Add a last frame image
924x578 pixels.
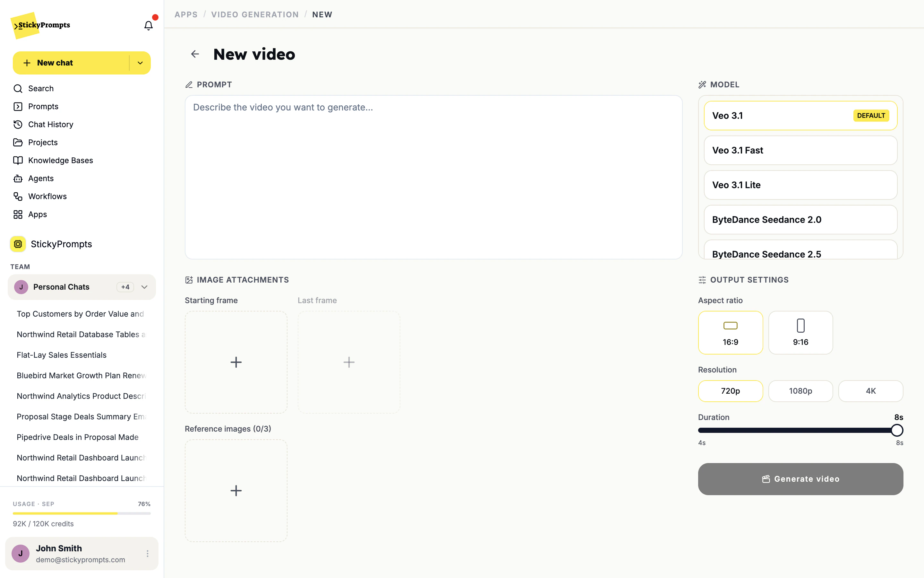pyautogui.click(x=349, y=362)
